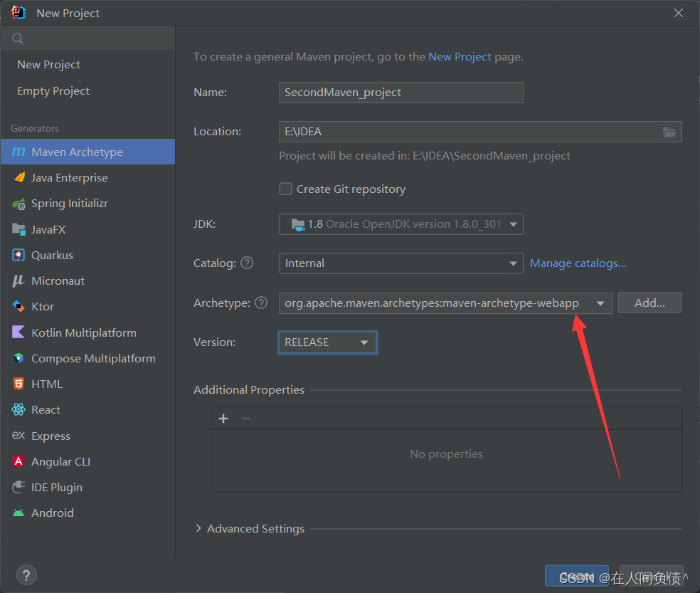The image size is (700, 593).
Task: Click the Express ex icon
Action: (18, 435)
